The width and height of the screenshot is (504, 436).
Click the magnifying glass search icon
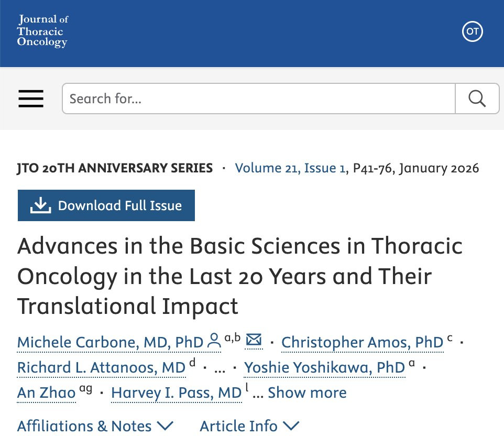[477, 99]
